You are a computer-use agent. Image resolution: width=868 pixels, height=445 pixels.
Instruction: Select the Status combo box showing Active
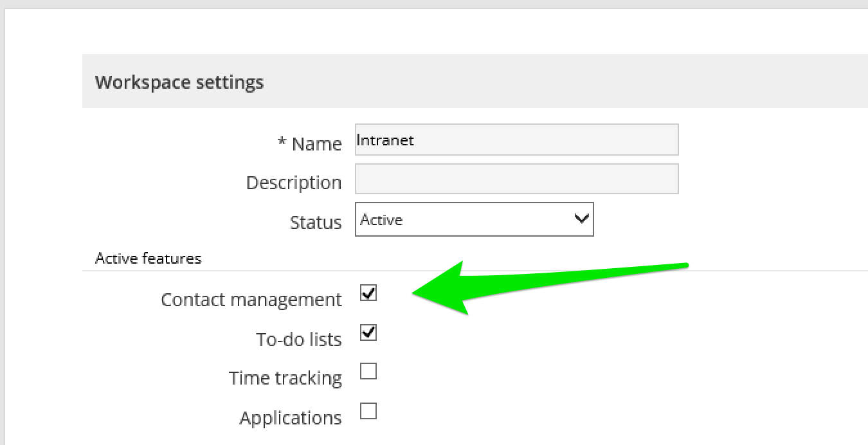click(x=474, y=219)
